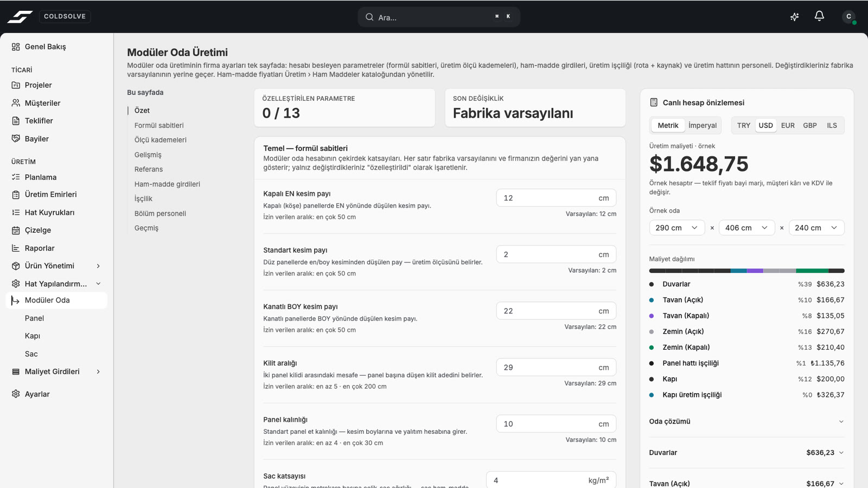The width and height of the screenshot is (868, 488).
Task: Click the Ara search box
Action: (x=439, y=17)
